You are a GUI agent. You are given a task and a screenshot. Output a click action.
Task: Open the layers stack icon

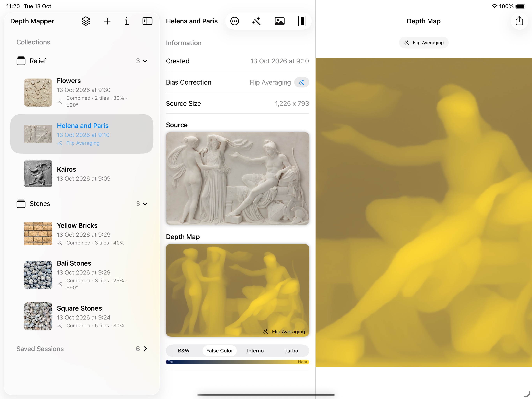(86, 21)
